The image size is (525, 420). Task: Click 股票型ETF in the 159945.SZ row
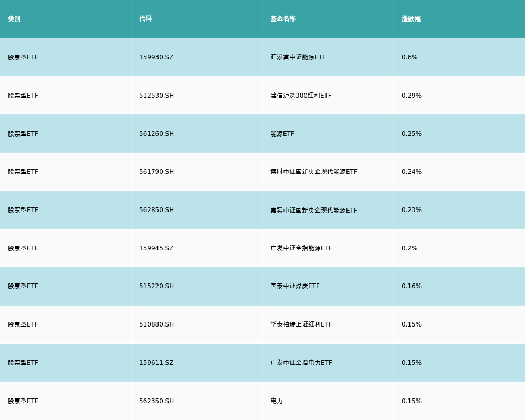pyautogui.click(x=23, y=248)
